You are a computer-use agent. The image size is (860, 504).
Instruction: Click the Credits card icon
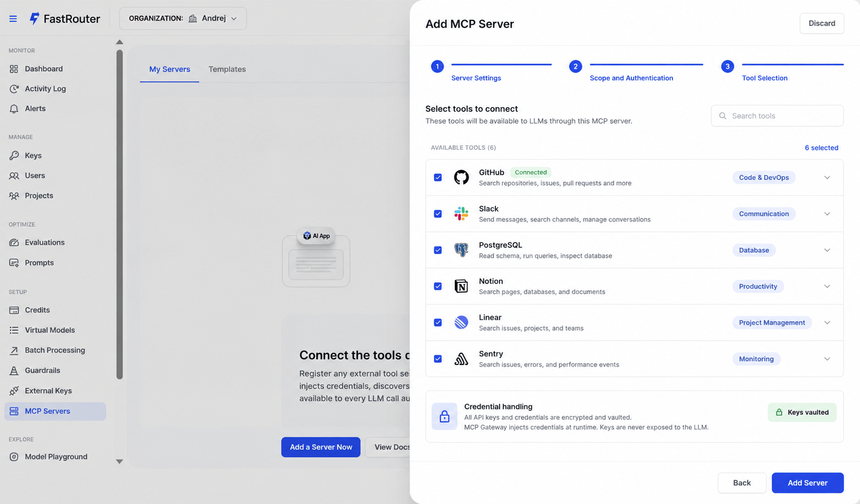(14, 310)
